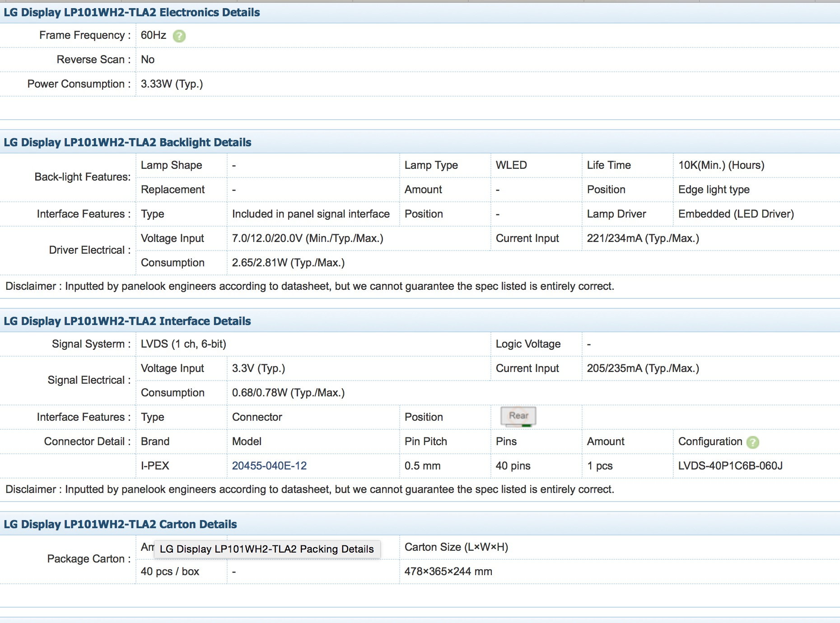This screenshot has width=840, height=623.
Task: Click the Logic Voltage label
Action: (x=528, y=344)
